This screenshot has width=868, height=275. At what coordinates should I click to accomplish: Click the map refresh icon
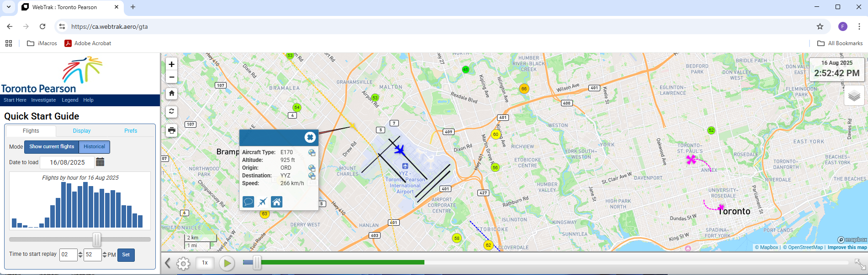172,111
